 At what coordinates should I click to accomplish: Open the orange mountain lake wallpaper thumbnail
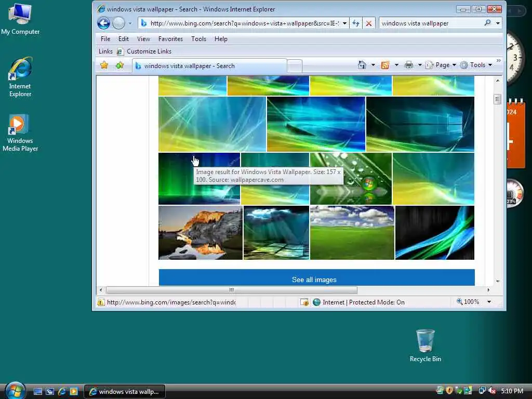coord(201,233)
